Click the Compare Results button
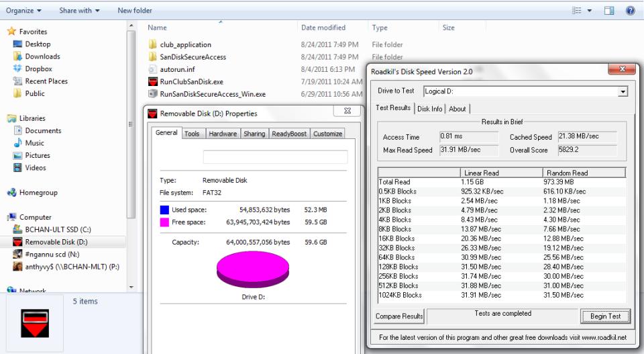 (x=399, y=316)
